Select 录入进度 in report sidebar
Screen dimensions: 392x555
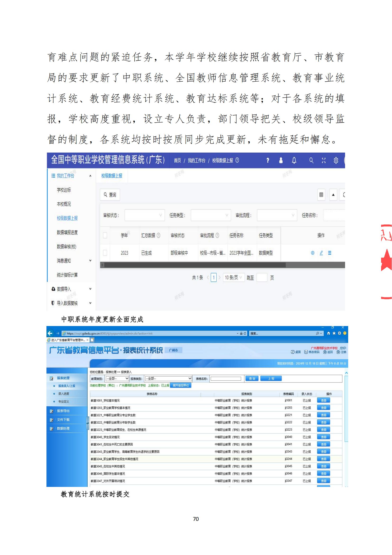[64, 393]
